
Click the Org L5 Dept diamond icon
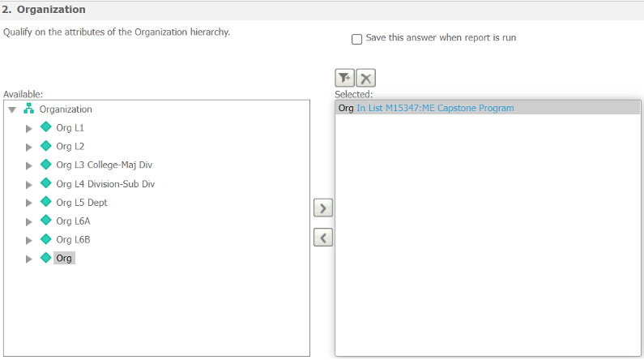pyautogui.click(x=46, y=201)
